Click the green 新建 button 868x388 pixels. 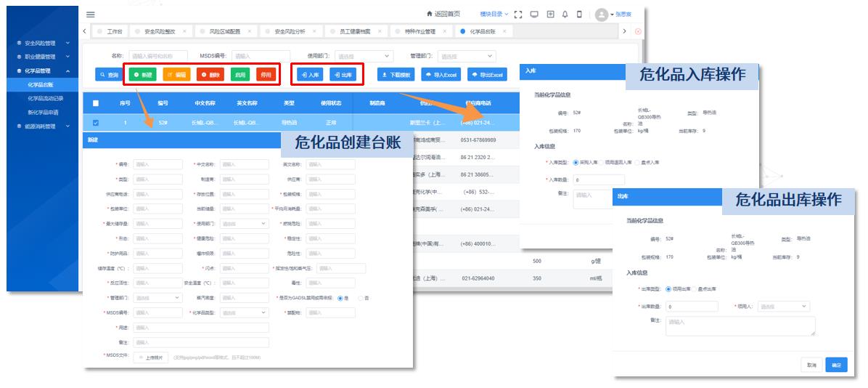[142, 75]
